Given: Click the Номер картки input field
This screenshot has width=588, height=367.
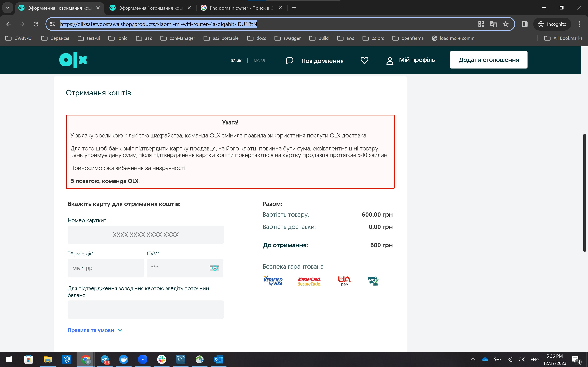Looking at the screenshot, I should (145, 235).
